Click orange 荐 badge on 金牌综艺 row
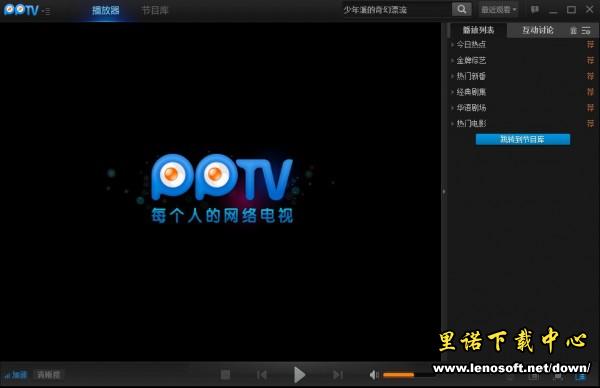This screenshot has height=388, width=600. [x=590, y=60]
